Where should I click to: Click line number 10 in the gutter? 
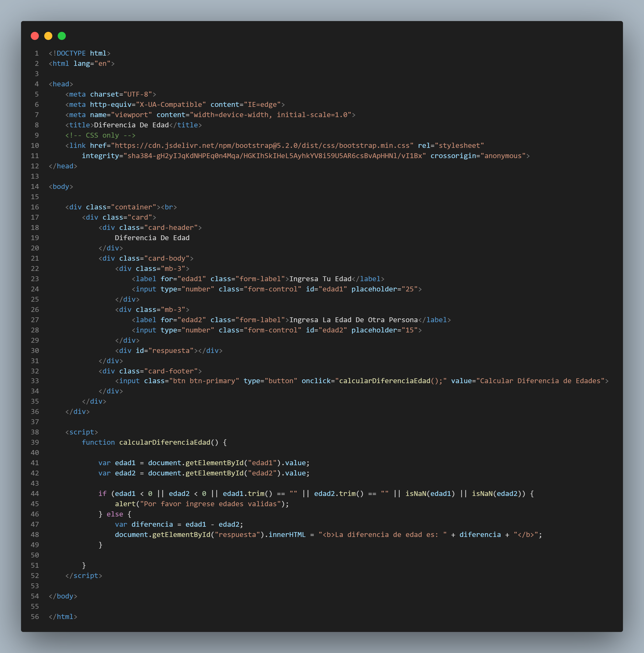point(35,146)
